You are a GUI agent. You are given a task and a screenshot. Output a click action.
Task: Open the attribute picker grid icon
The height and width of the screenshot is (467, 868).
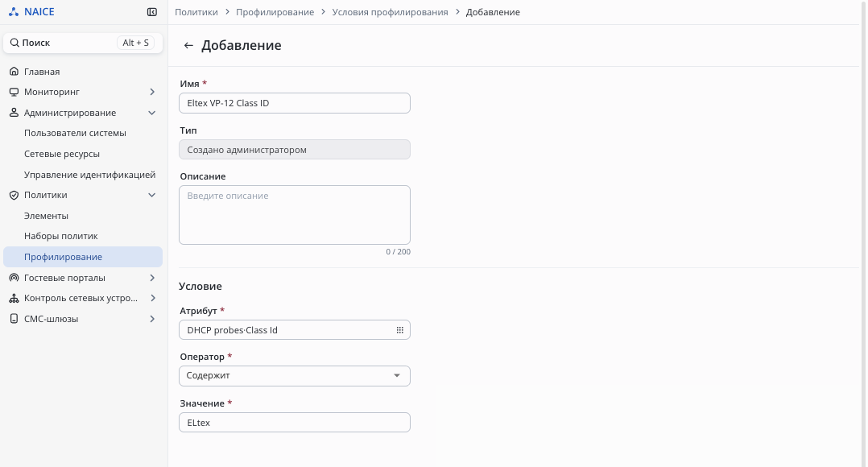pyautogui.click(x=399, y=330)
